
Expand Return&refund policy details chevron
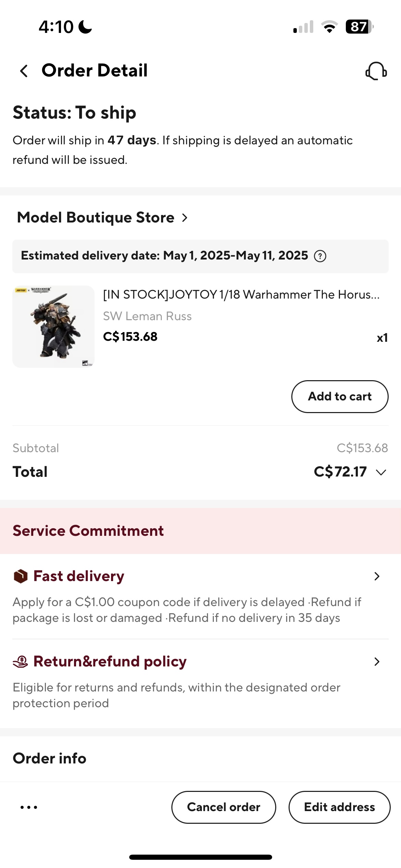pos(377,662)
